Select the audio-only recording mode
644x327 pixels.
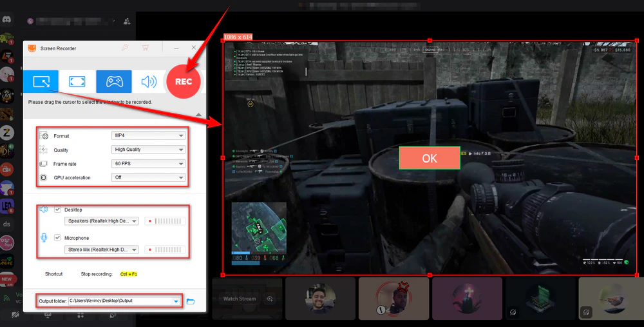click(x=149, y=81)
